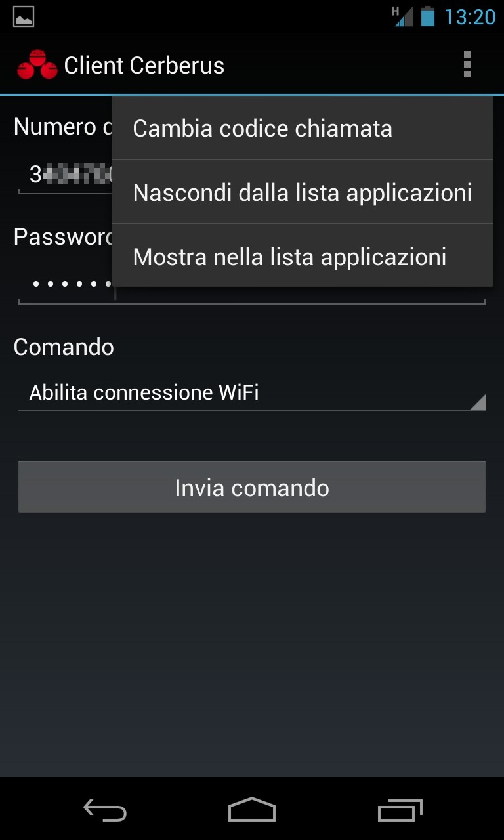Tap the 'Invia comando' button

252,488
